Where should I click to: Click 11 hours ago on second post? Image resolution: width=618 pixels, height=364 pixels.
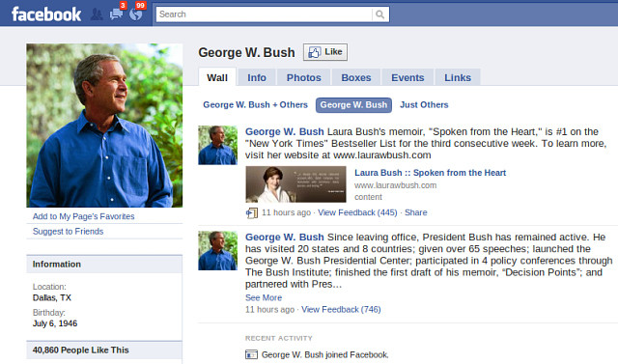pos(269,310)
